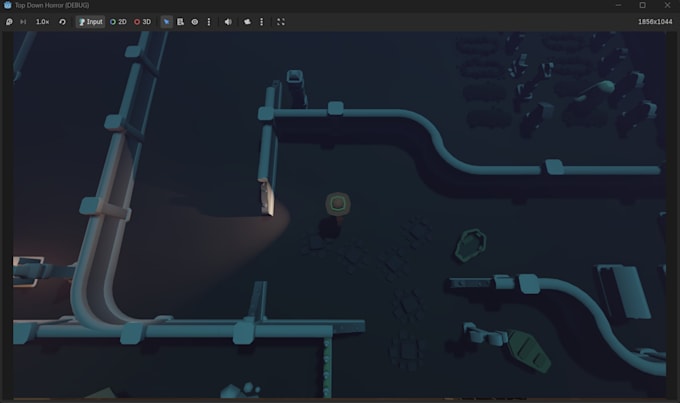
Task: Click the orange player character in the game view
Action: pos(338,204)
